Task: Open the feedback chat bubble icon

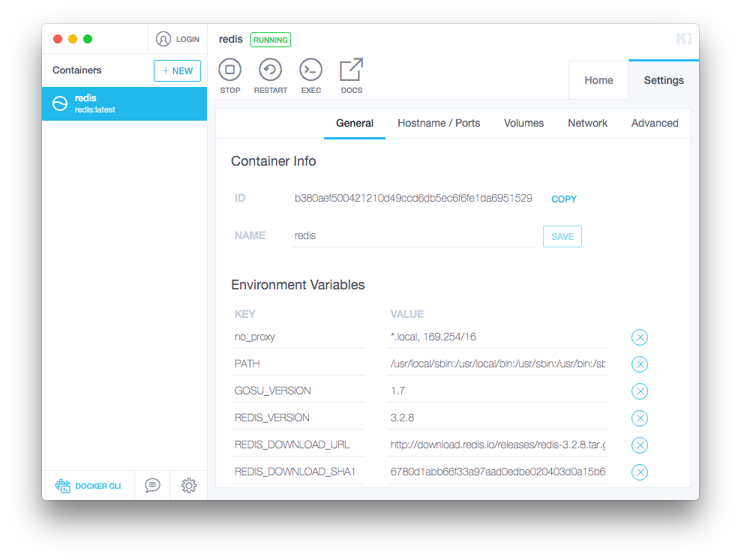Action: (x=152, y=486)
